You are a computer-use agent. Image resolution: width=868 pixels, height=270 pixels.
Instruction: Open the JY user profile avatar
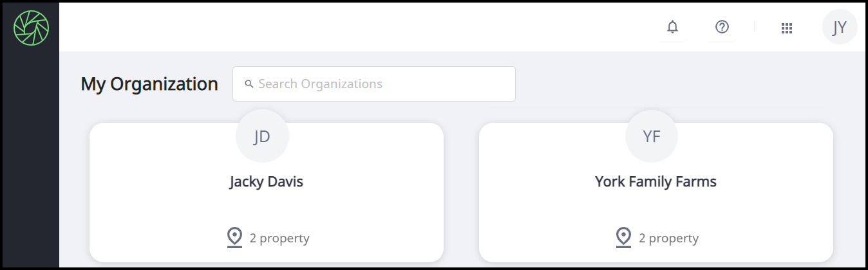tap(839, 28)
